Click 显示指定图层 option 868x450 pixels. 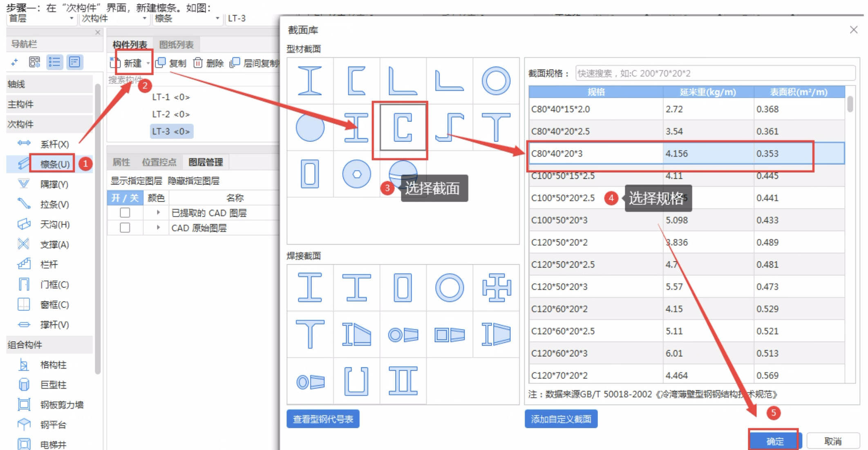pyautogui.click(x=136, y=180)
